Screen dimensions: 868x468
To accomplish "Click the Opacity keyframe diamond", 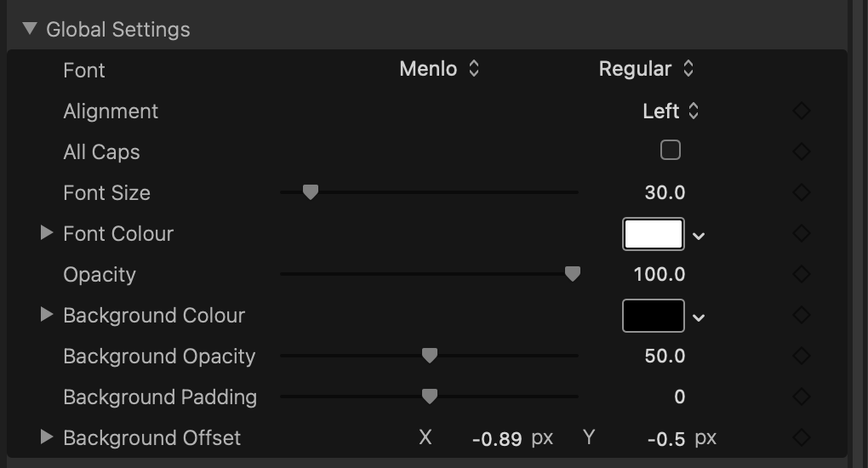I will point(801,275).
